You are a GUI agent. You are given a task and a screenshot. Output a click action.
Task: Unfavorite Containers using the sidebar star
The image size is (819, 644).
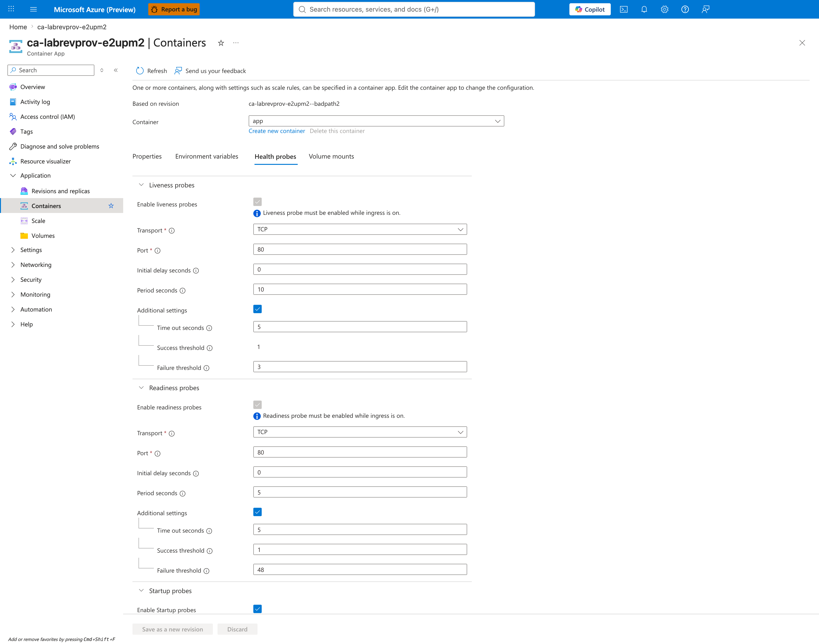click(111, 206)
